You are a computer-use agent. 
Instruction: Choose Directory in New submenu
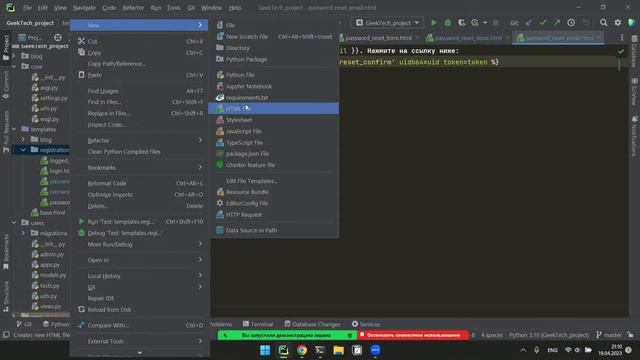pyautogui.click(x=273, y=48)
